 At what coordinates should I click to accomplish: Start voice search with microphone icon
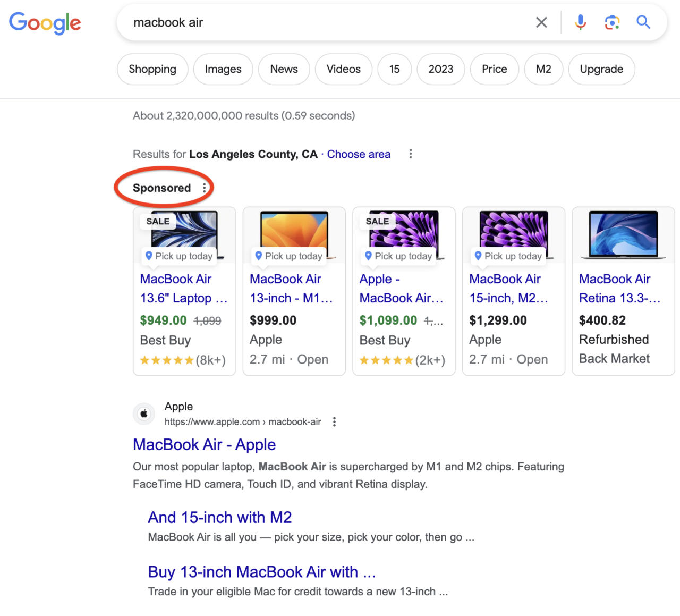pyautogui.click(x=580, y=22)
